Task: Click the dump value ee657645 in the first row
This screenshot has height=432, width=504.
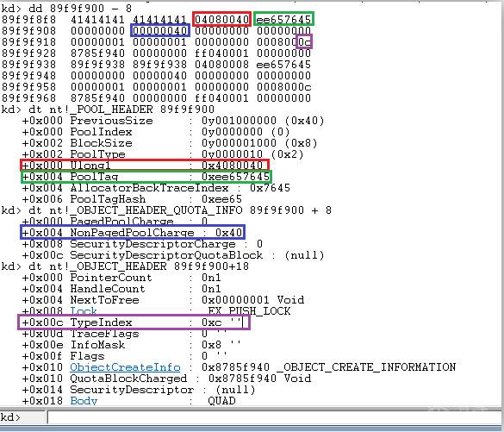Action: click(x=283, y=20)
